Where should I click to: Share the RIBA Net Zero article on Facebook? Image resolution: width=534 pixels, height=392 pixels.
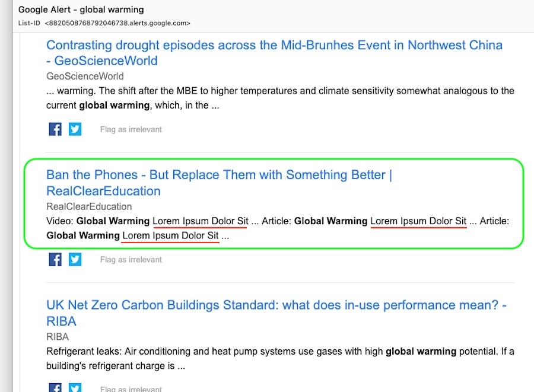click(x=55, y=388)
